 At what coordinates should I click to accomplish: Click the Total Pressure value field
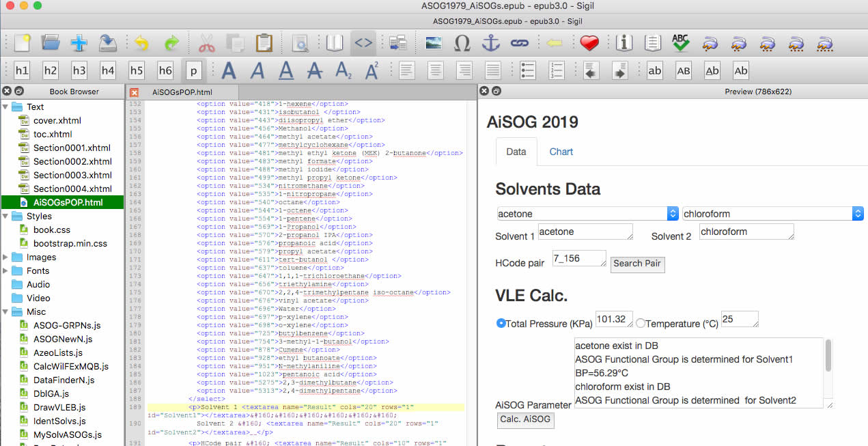pos(614,319)
